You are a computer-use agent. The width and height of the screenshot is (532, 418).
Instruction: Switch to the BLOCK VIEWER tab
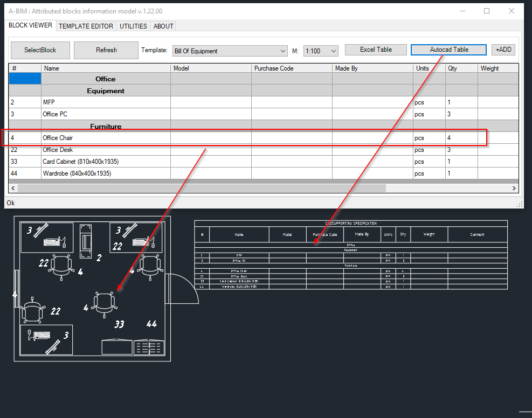click(30, 25)
